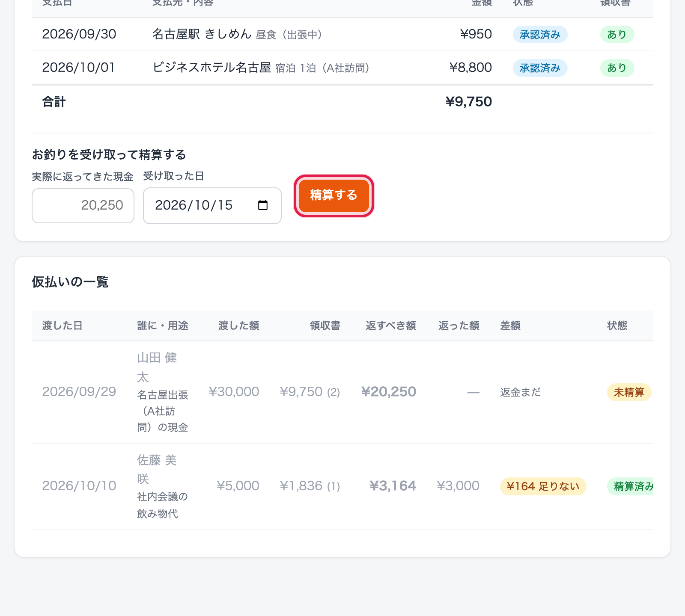Click 承認済み badge in ビジネスホテル名古屋 row
Viewport: 685px width, 616px height.
(540, 68)
